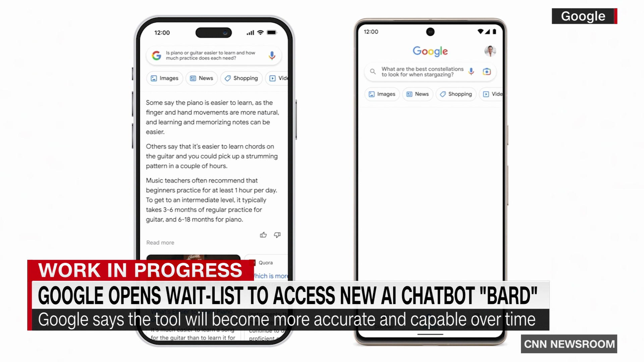Tap the thumbs down icon on left phone
The image size is (644, 362).
[x=278, y=234]
